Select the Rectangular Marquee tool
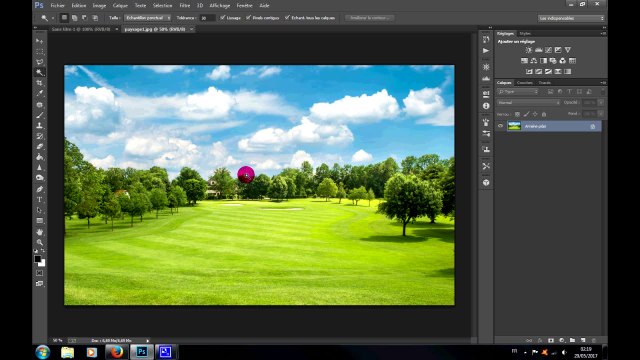Viewport: 640px width, 360px height. click(x=40, y=51)
